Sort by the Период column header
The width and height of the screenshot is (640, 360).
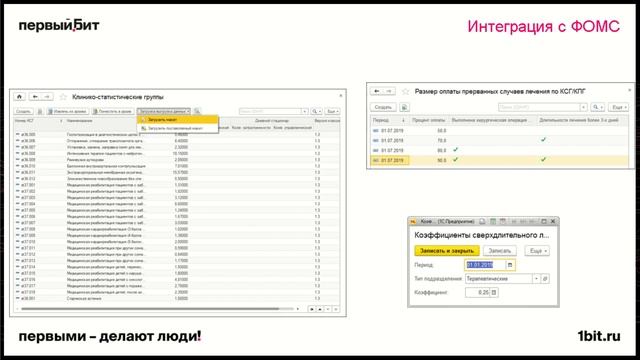(389, 120)
